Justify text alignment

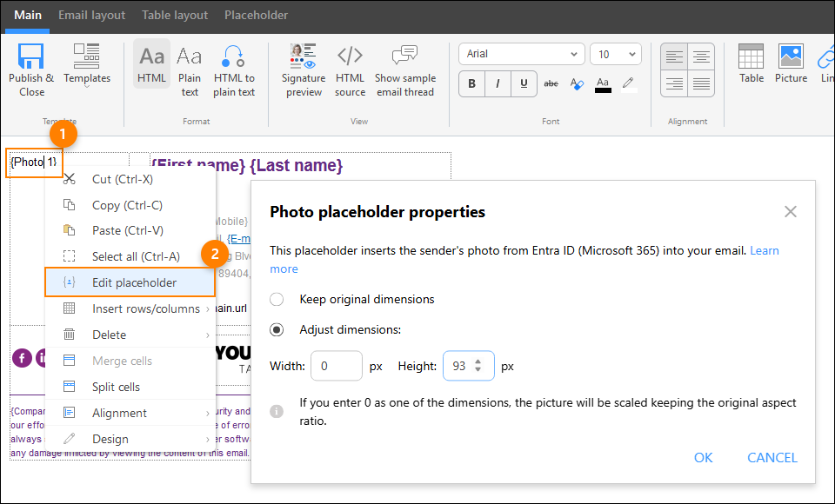(x=701, y=83)
